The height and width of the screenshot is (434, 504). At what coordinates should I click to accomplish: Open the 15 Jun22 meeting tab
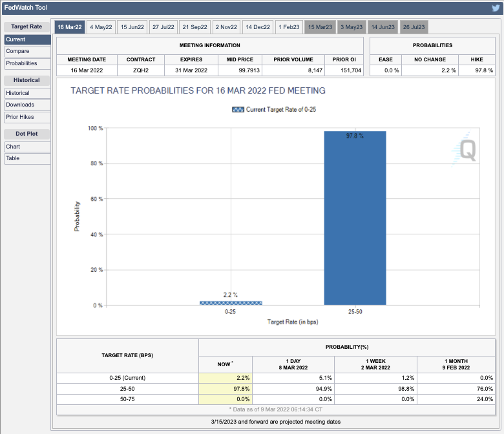tap(132, 27)
